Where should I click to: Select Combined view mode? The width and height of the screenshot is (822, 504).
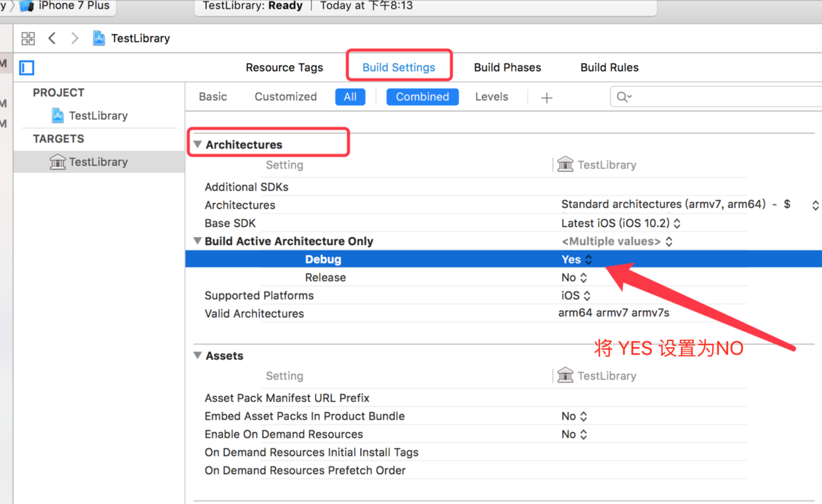[422, 97]
